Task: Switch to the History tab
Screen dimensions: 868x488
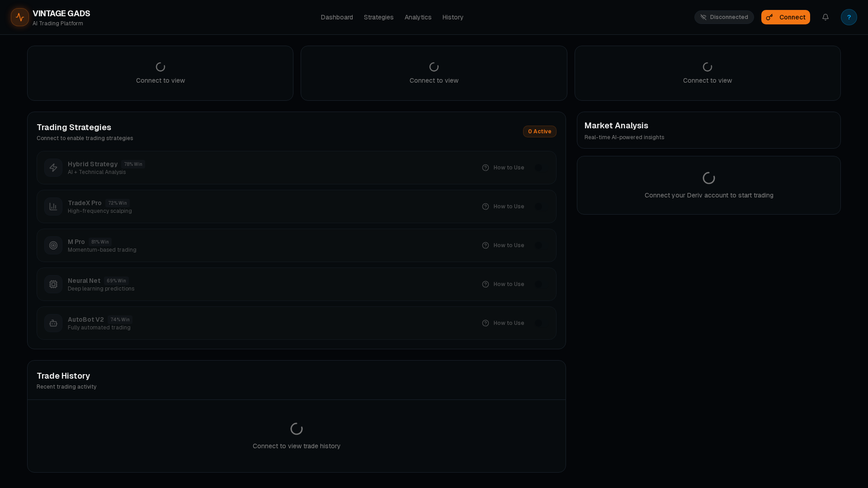Action: [453, 17]
